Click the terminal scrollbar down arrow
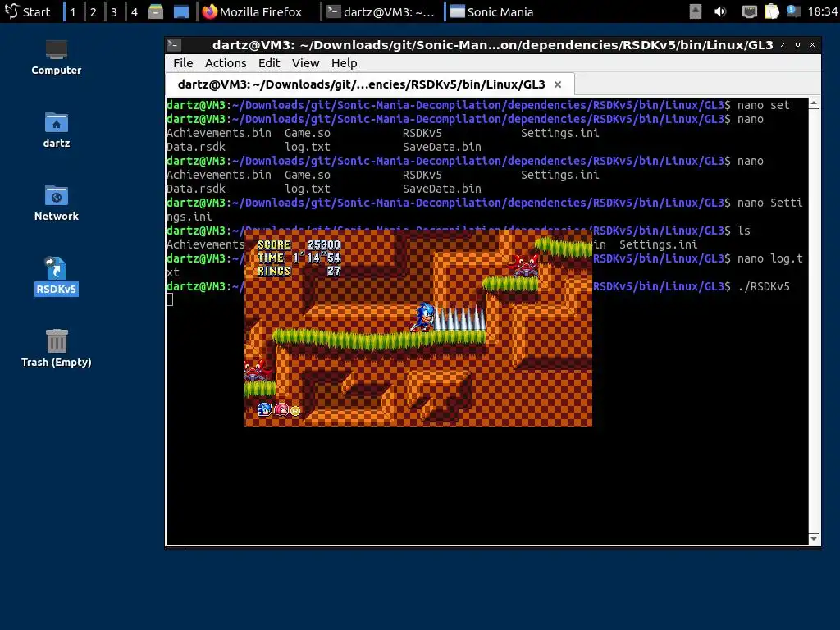 click(814, 539)
